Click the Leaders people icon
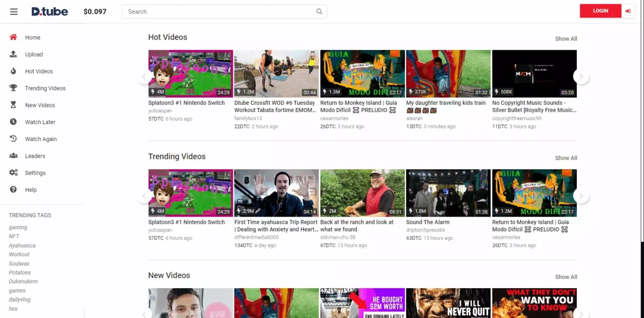Viewport: 644px width, 318px height. [14, 155]
